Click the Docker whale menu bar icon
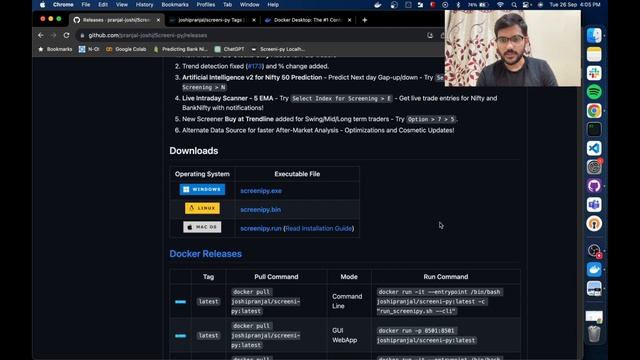Viewport: 640px width, 360px height. pyautogui.click(x=378, y=5)
